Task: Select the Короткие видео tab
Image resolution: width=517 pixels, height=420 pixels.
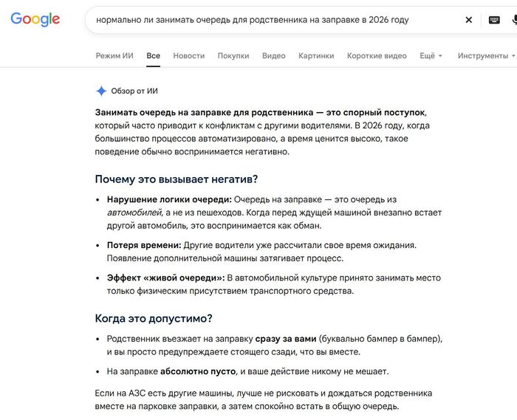Action: pyautogui.click(x=377, y=55)
